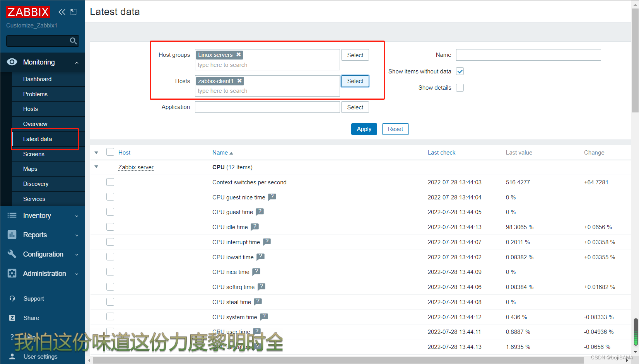Click the Reports chart icon
639x364 pixels.
point(12,235)
